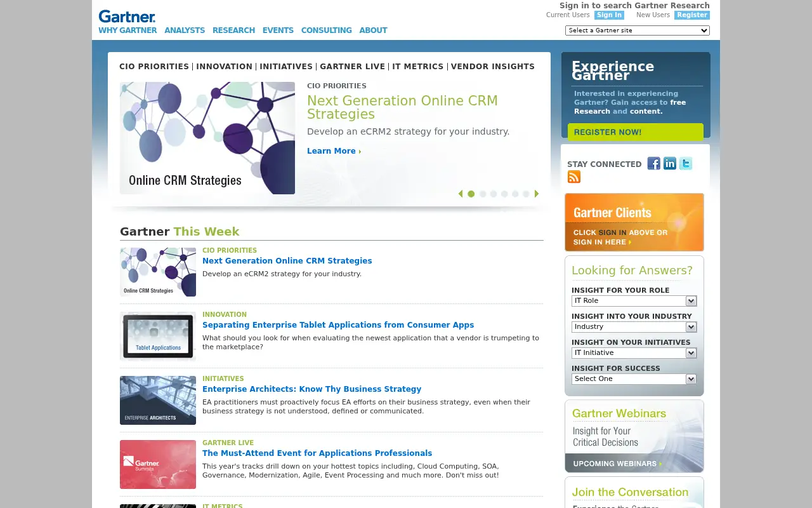Click the orange RSS feed icon

[x=574, y=177]
